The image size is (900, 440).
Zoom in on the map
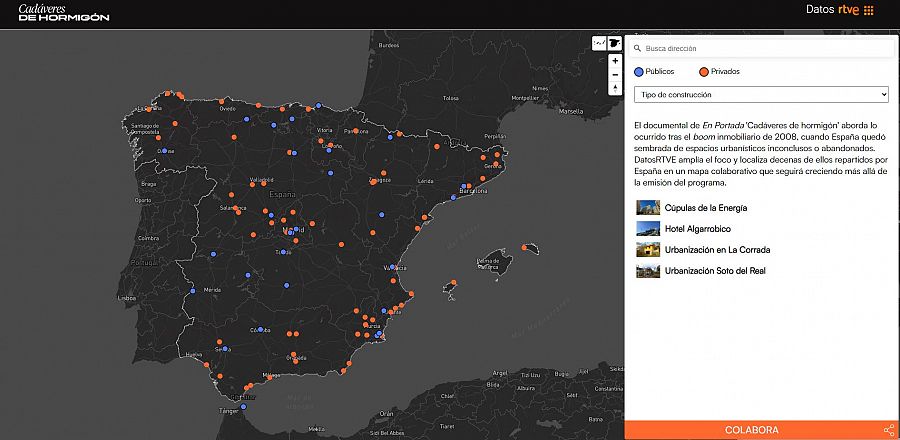click(x=615, y=61)
